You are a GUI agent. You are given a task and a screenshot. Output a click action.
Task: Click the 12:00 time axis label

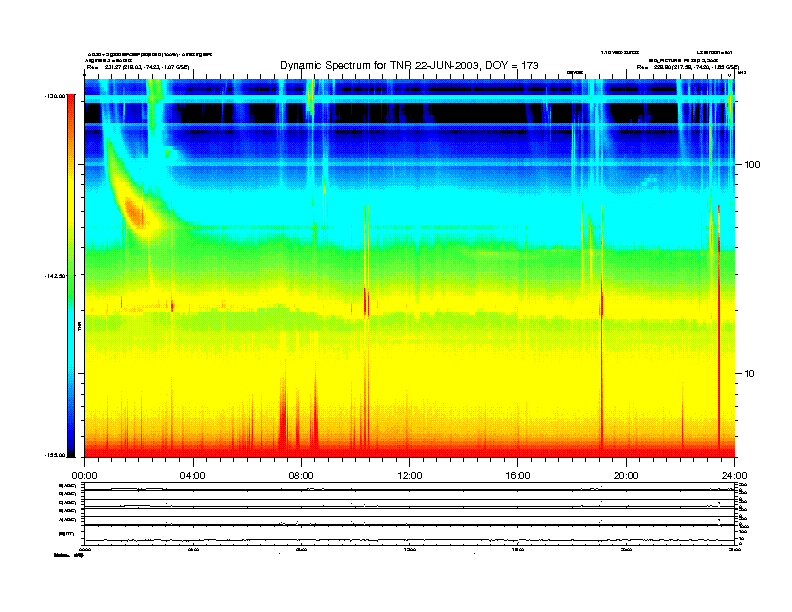click(410, 475)
